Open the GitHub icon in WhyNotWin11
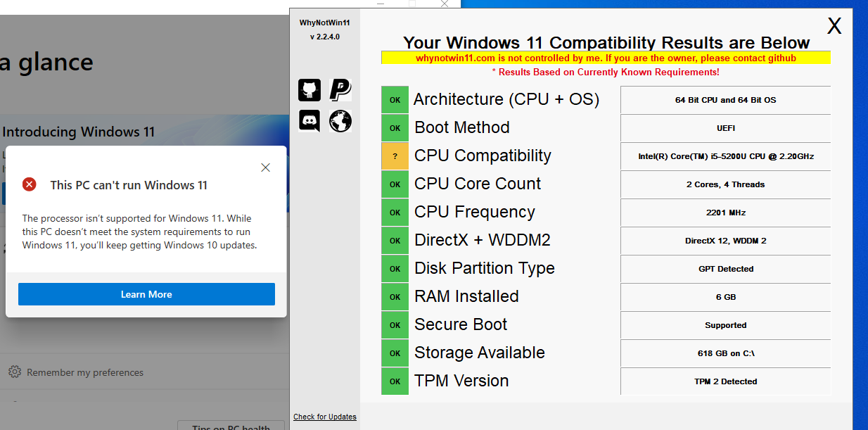Image resolution: width=868 pixels, height=430 pixels. coord(309,90)
